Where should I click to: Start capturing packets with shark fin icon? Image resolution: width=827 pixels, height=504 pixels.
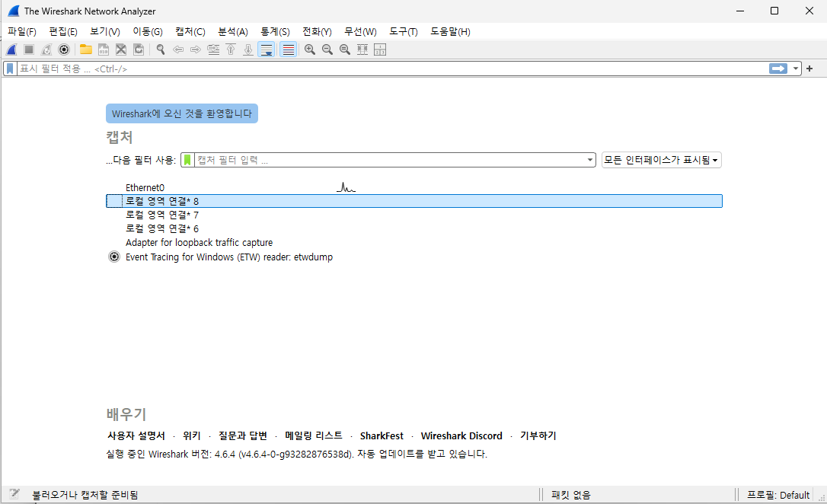coord(11,49)
